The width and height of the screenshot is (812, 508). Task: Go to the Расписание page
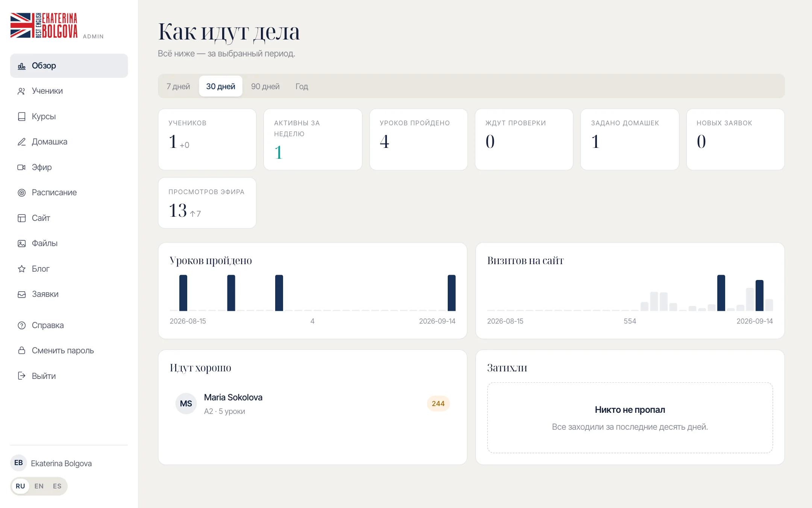[69, 193]
